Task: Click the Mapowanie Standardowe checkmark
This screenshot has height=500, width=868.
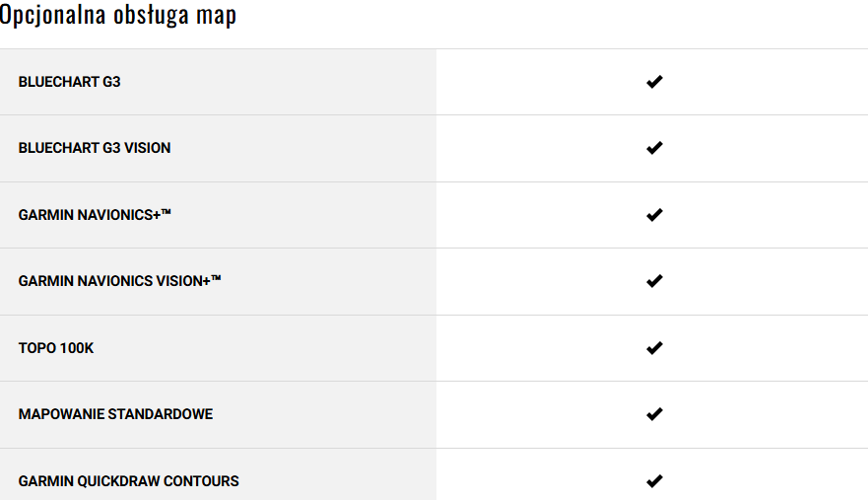Action: point(654,414)
